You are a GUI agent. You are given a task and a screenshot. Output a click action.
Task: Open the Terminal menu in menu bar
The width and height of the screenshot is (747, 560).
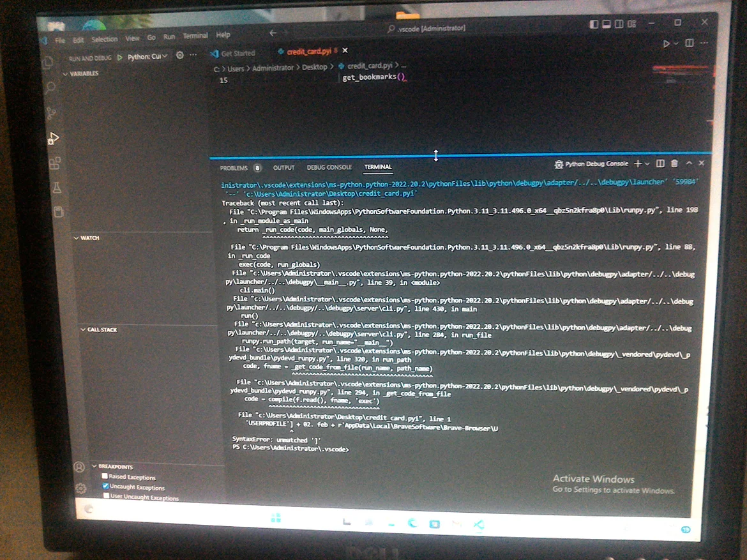pos(195,36)
